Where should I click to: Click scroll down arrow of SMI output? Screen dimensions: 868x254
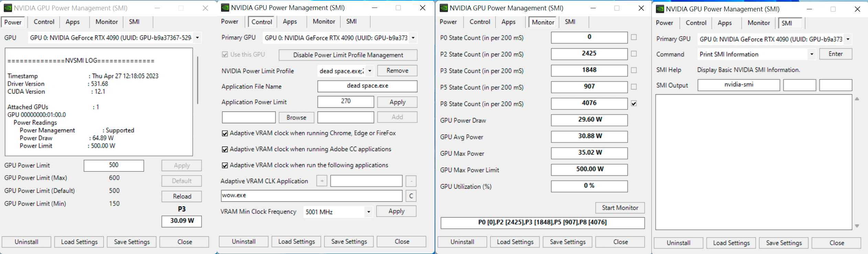[857, 226]
